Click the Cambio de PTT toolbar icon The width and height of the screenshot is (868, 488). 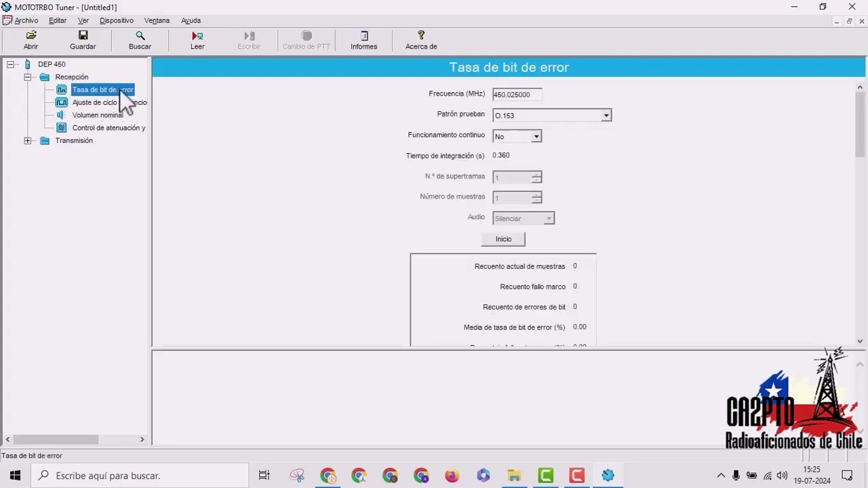point(307,35)
